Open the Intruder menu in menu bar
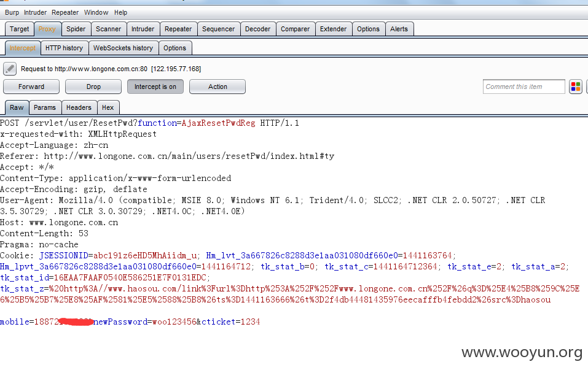Viewport: 588px width, 370px height. pos(35,12)
